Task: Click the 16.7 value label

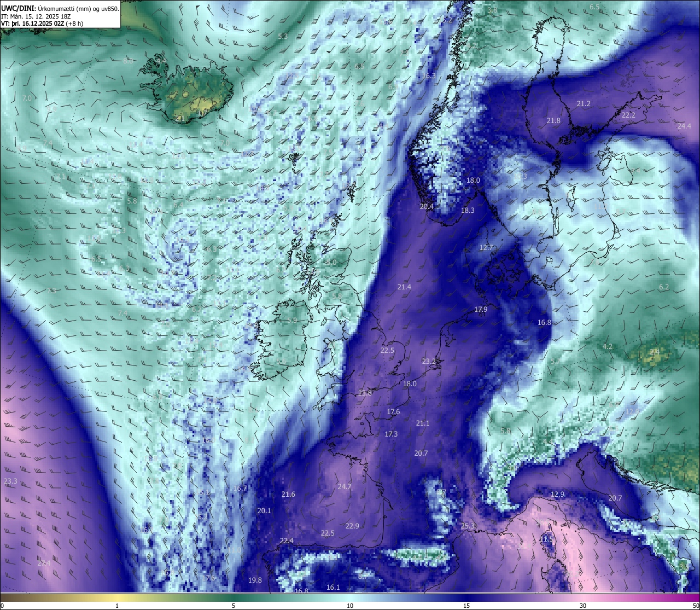Action: point(240,489)
